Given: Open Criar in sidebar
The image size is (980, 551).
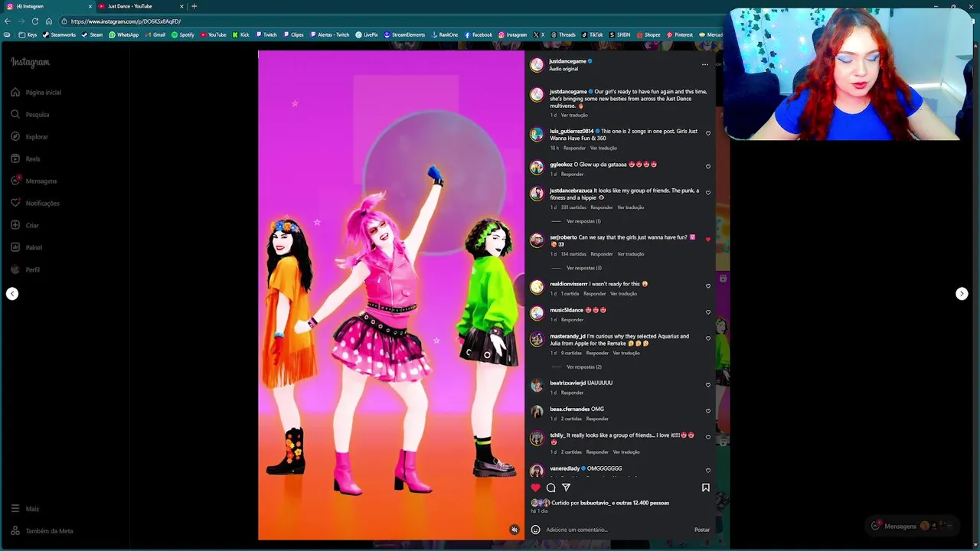Looking at the screenshot, I should (x=24, y=226).
